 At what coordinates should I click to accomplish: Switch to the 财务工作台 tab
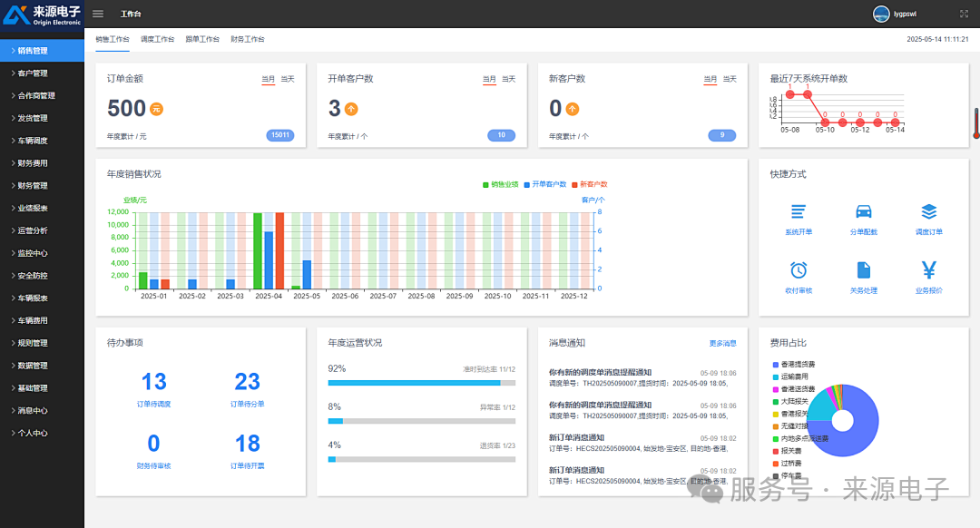248,39
